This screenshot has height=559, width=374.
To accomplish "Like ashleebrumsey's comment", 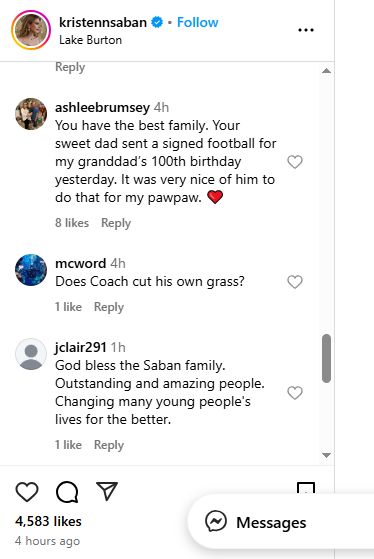I will tap(295, 162).
